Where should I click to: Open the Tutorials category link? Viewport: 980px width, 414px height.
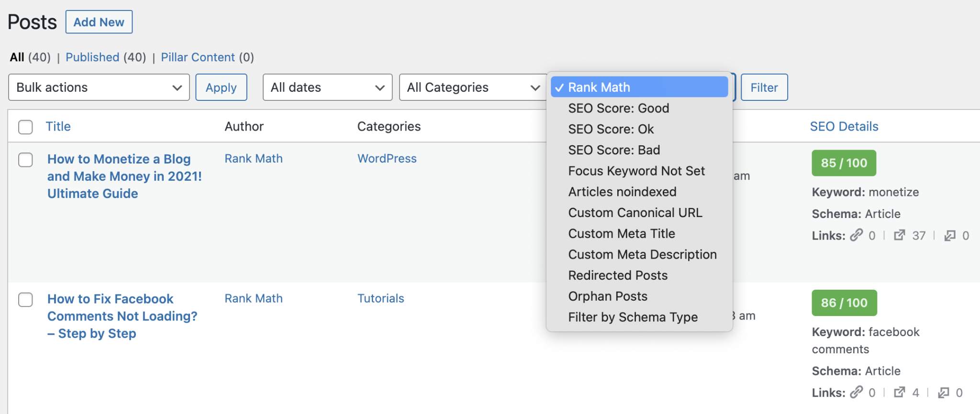pos(380,298)
